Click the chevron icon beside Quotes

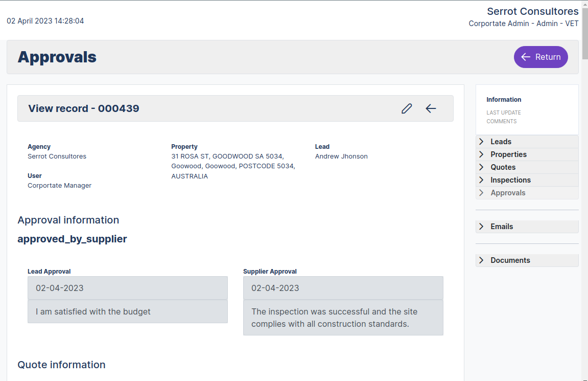click(x=481, y=167)
